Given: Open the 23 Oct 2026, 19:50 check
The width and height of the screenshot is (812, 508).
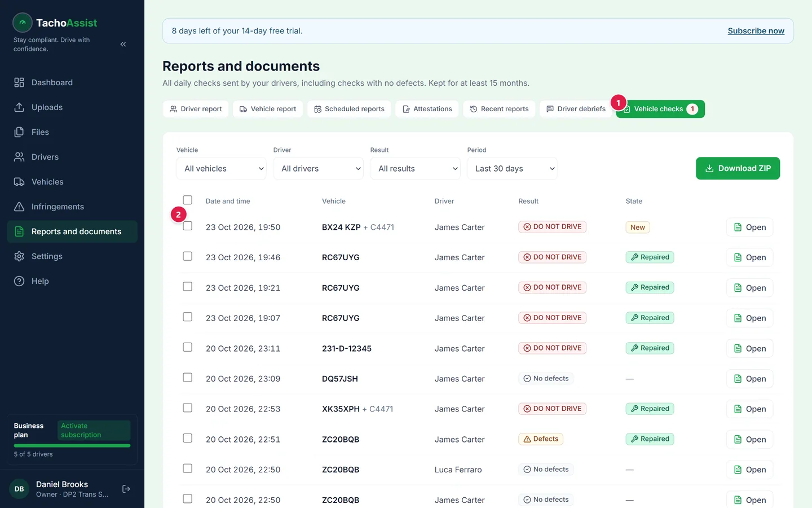Looking at the screenshot, I should point(749,227).
